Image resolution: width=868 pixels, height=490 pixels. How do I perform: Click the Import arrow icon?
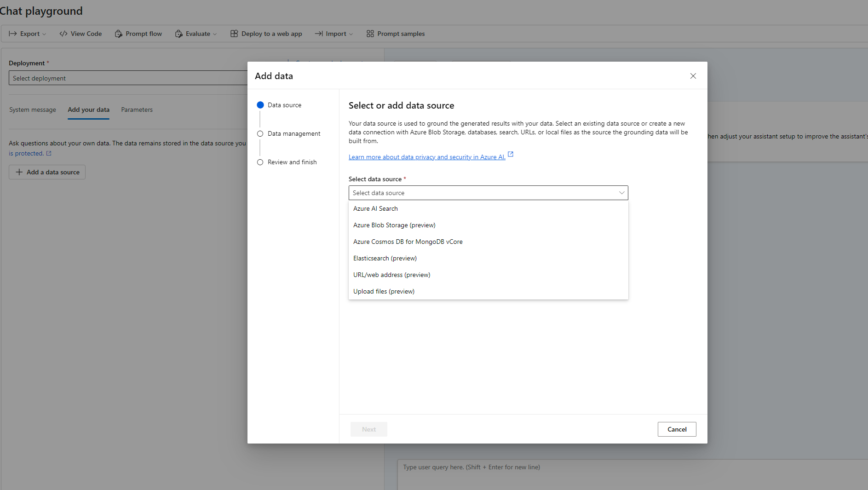319,34
